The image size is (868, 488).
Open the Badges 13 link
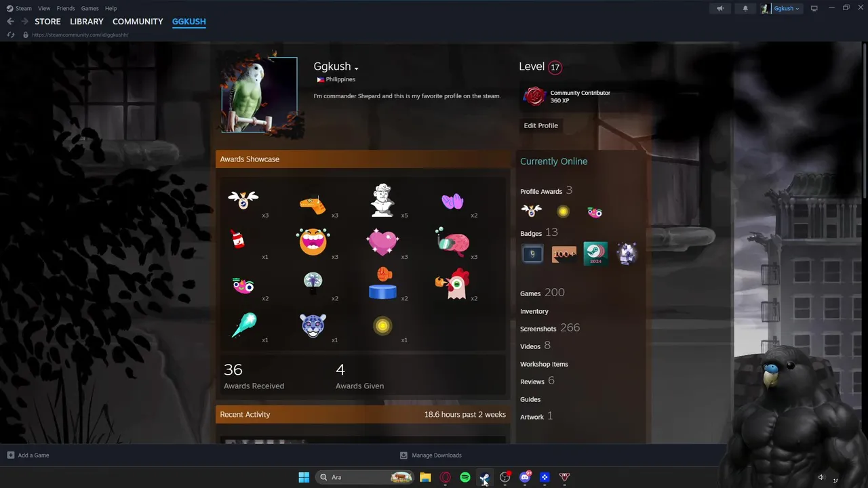(x=539, y=232)
